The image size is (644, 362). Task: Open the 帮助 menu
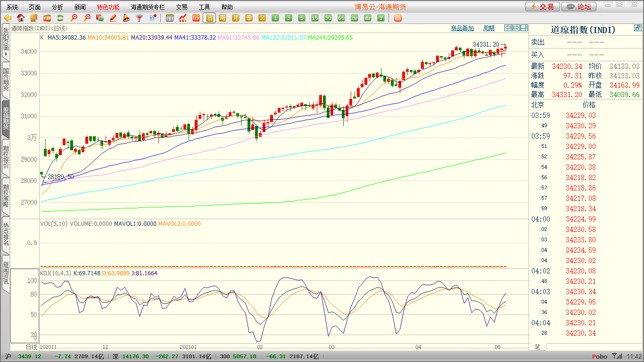[x=227, y=7]
